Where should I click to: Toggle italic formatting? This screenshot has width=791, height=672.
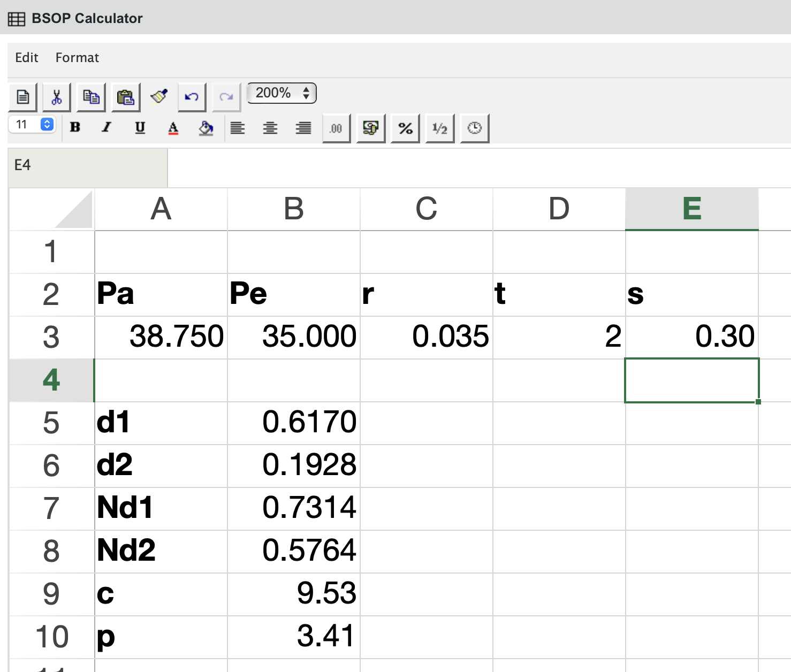(x=107, y=127)
